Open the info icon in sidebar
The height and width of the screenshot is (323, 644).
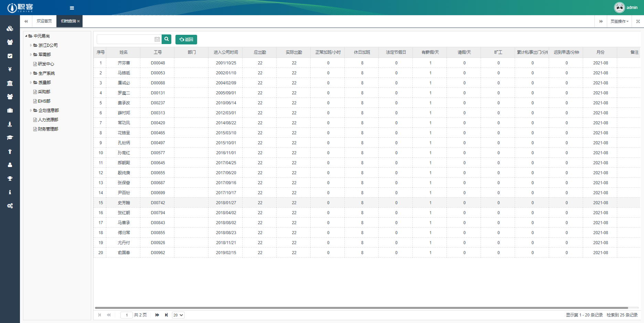(10, 192)
